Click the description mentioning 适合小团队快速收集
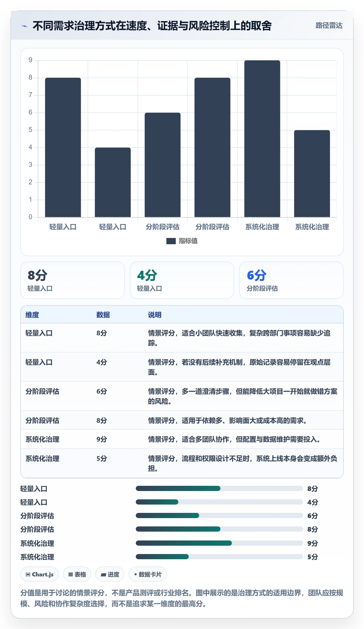This screenshot has height=629, width=364. (x=239, y=338)
